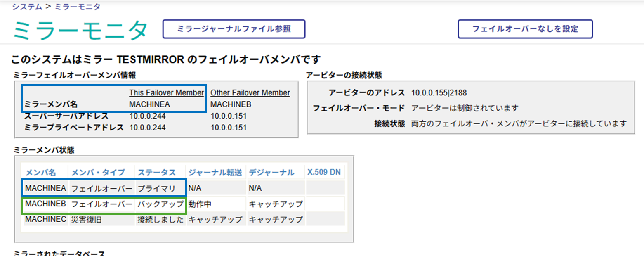Click the large ミラーモニタ page title
Viewport: 644px width, 256px height.
click(80, 31)
